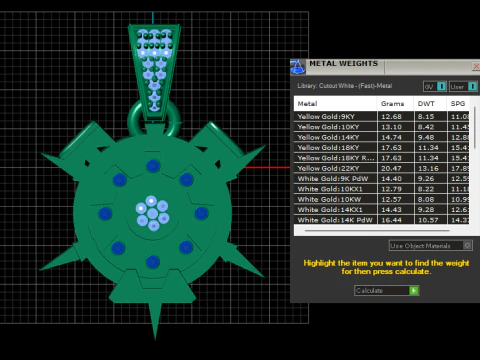Click the 16.44 grams value
480x360 pixels.
pos(391,220)
